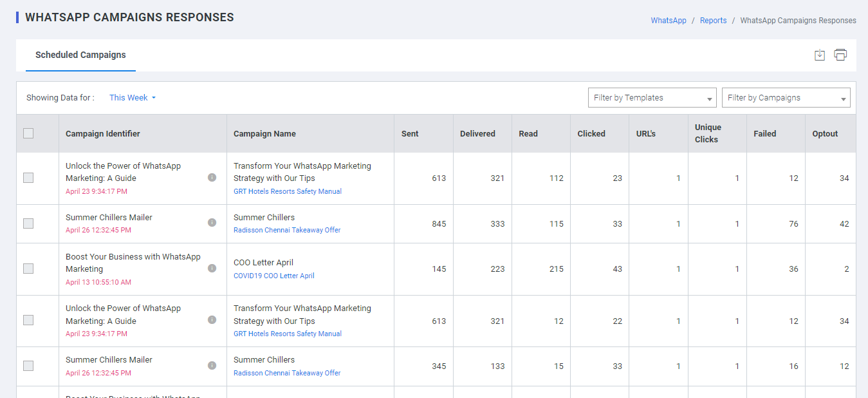Click the download report icon
This screenshot has height=398, width=868.
click(x=820, y=55)
